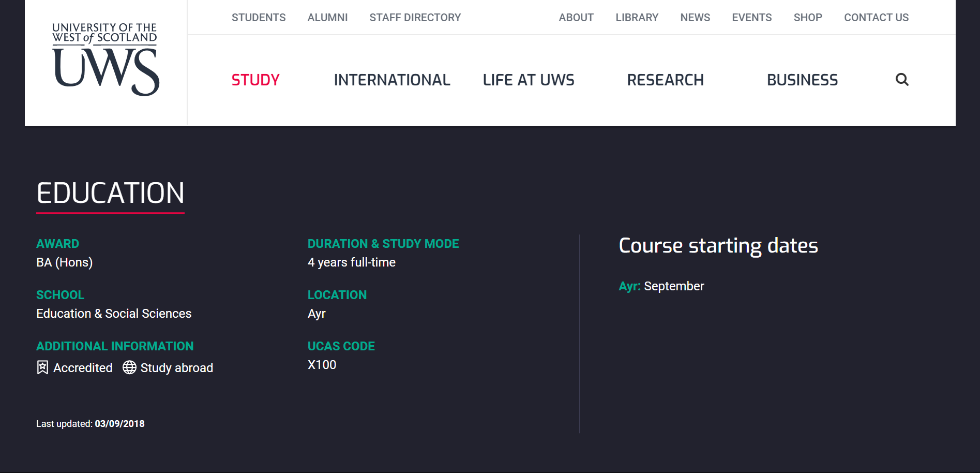The width and height of the screenshot is (980, 473).
Task: Click the Accredited badge icon
Action: tap(42, 367)
